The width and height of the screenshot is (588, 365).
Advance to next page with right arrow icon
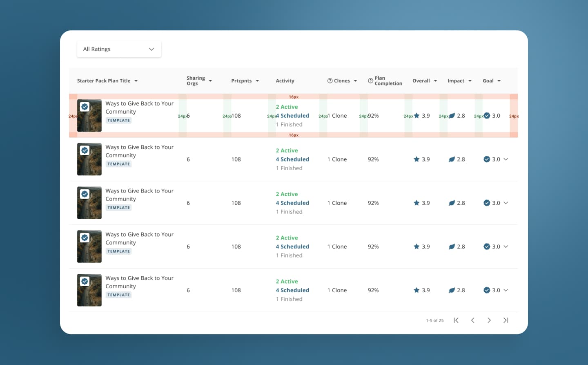tap(489, 320)
